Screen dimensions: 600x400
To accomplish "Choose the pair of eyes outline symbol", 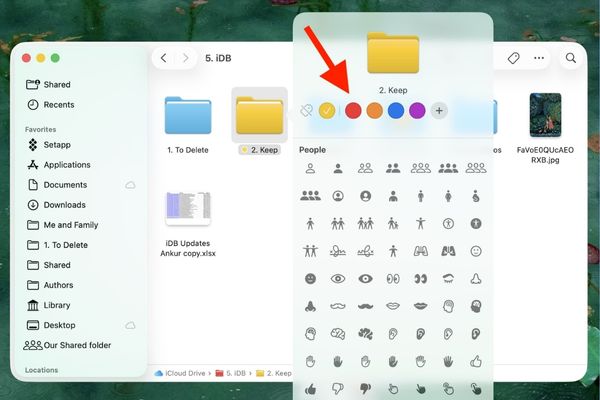I will [393, 279].
